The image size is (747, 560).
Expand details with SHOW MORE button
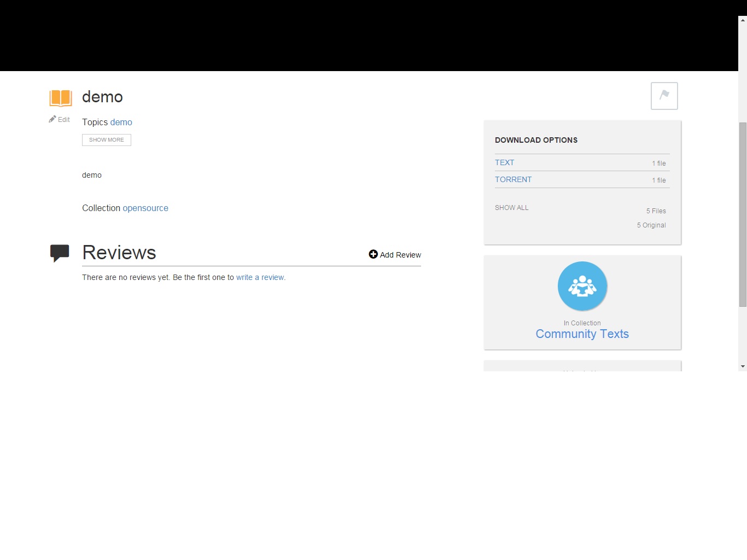pos(107,140)
